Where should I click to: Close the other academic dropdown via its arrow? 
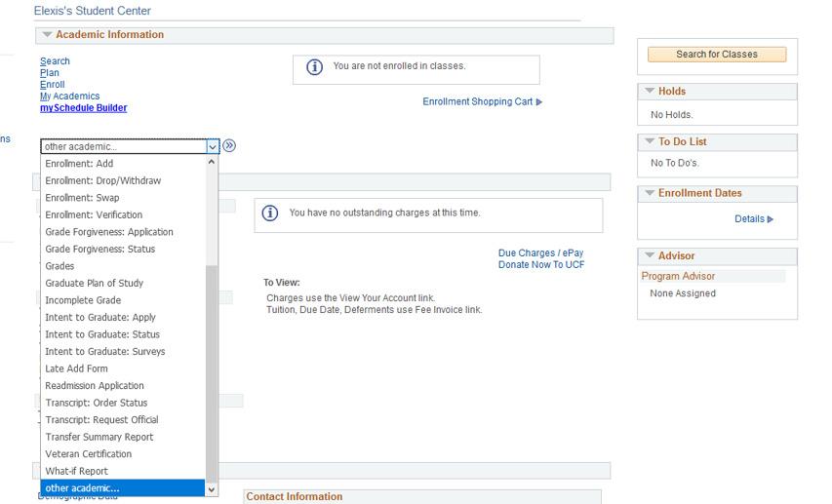pyautogui.click(x=213, y=146)
